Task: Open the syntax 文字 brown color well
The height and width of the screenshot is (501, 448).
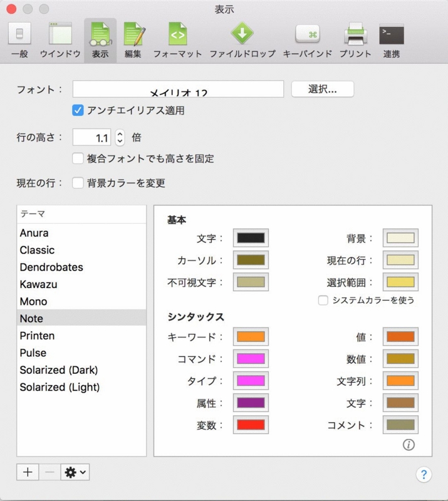Action: 400,403
